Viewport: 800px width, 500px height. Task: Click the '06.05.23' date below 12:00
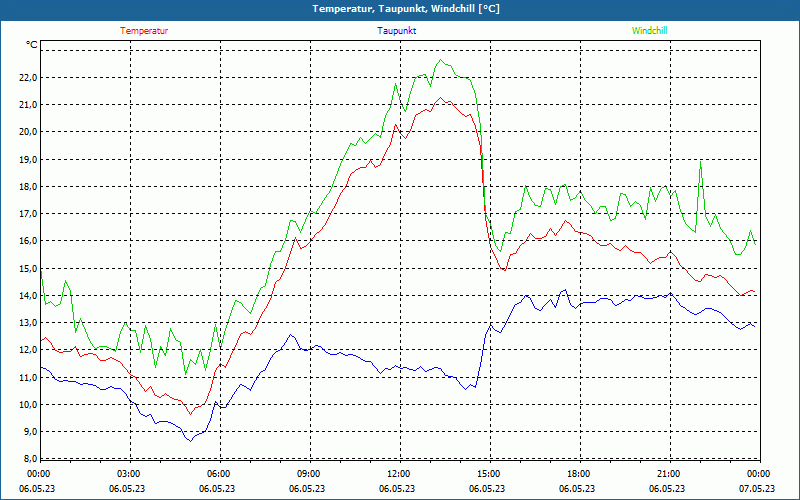397,488
